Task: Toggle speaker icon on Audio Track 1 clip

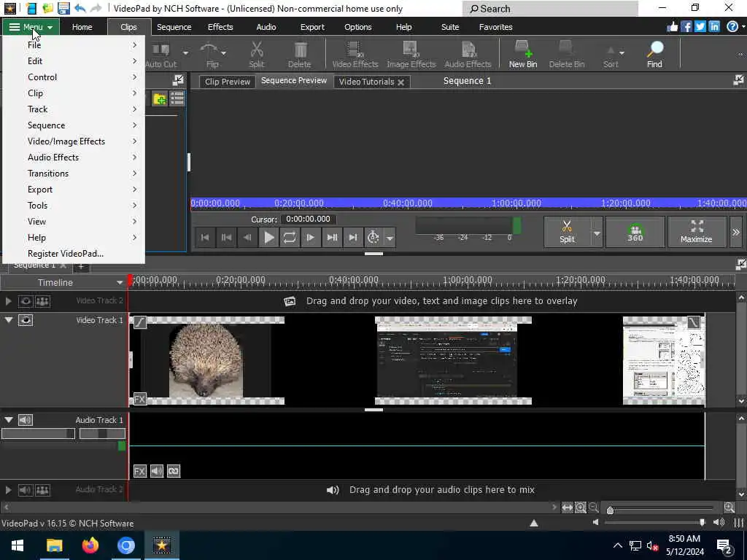Action: click(157, 471)
